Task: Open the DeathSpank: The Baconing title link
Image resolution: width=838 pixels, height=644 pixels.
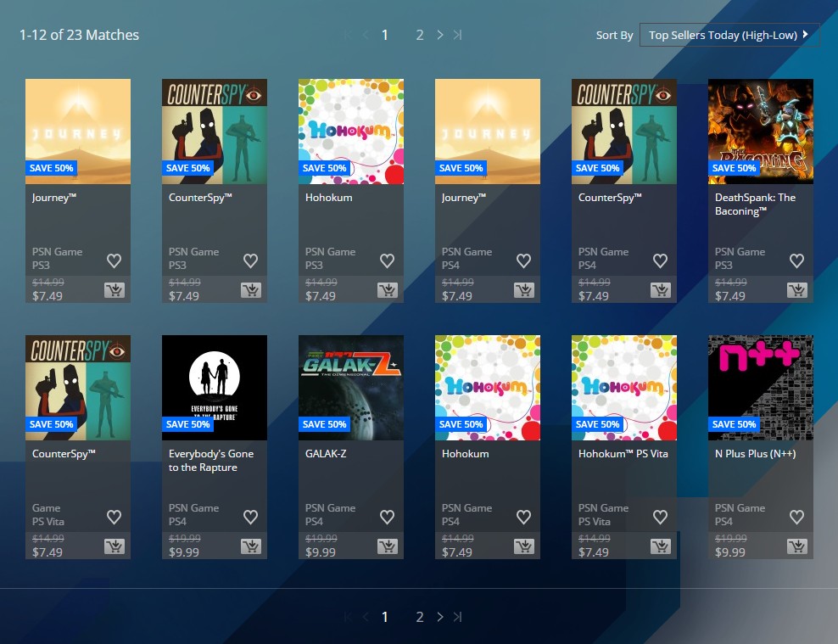Action: [x=755, y=204]
